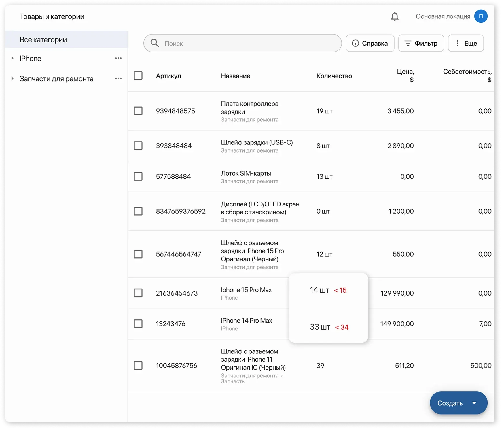Open the user profile avatar

click(481, 16)
